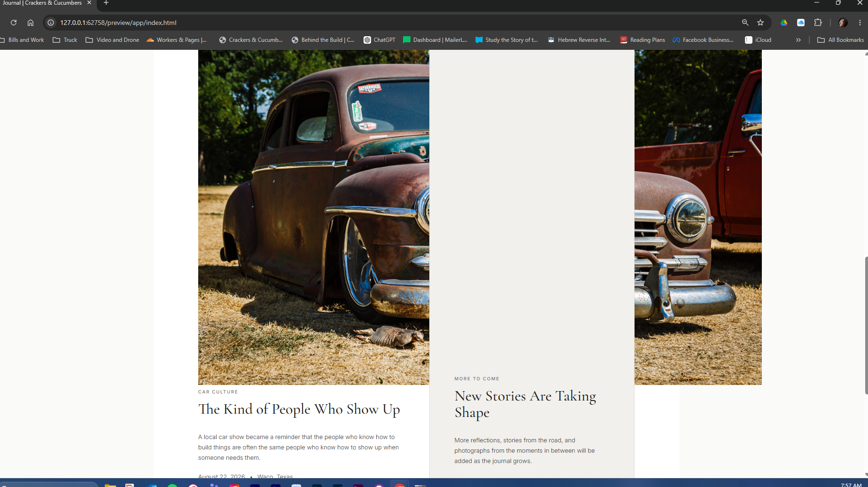Open the Behind the Build bookmark
The image size is (868, 487).
(323, 40)
